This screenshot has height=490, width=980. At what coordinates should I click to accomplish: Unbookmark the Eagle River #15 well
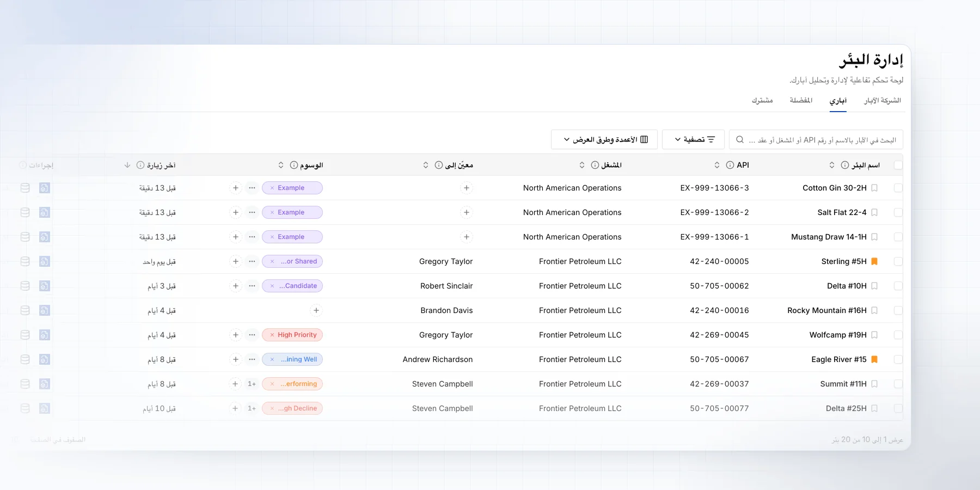(x=874, y=359)
